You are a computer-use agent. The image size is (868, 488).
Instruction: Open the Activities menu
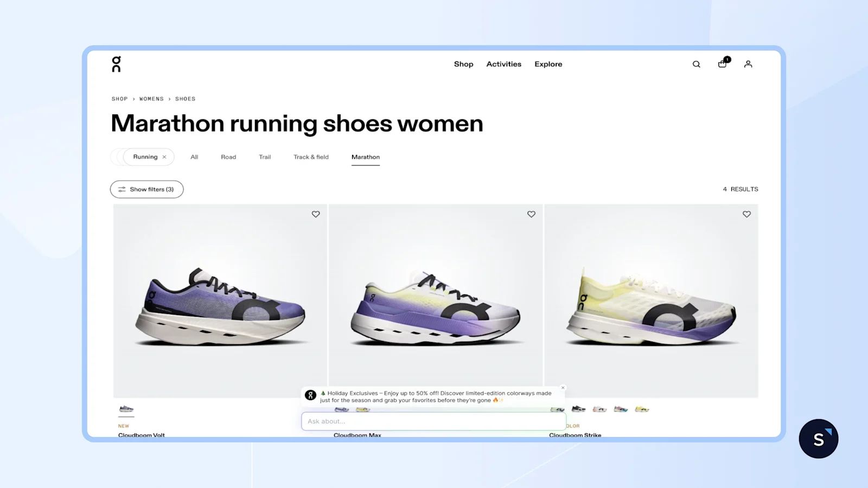coord(503,64)
